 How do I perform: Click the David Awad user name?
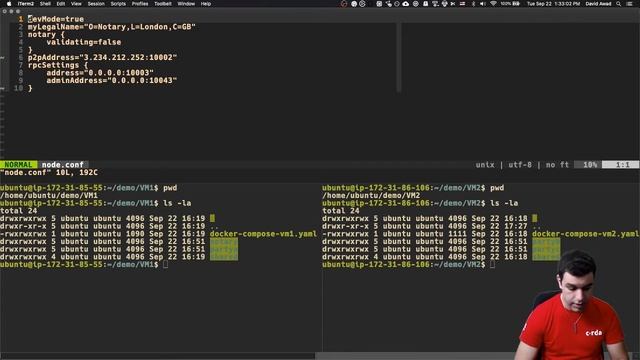(598, 4)
